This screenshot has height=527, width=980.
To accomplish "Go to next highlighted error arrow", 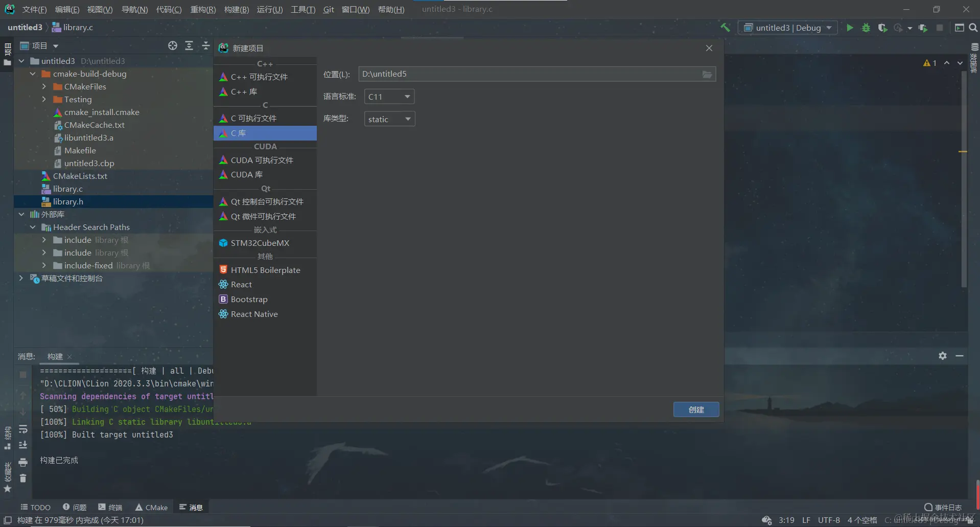I will pos(960,63).
